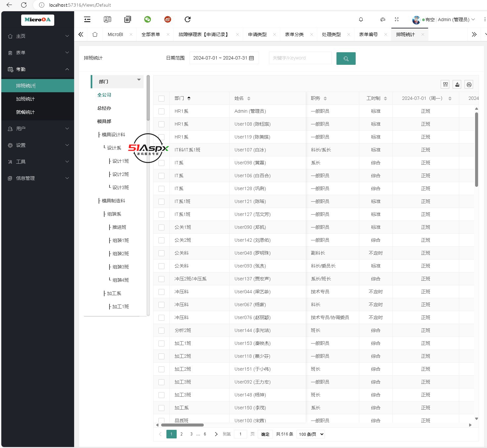The height and width of the screenshot is (448, 487).
Task: Click the refresh icon in top toolbar
Action: (x=188, y=20)
